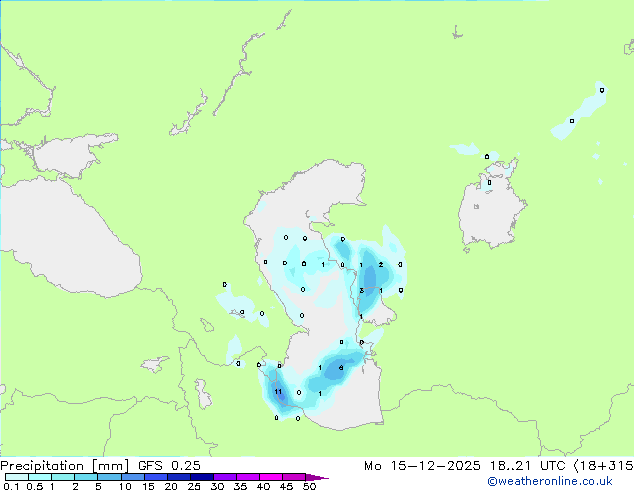Click the legend label "30"

[217, 486]
